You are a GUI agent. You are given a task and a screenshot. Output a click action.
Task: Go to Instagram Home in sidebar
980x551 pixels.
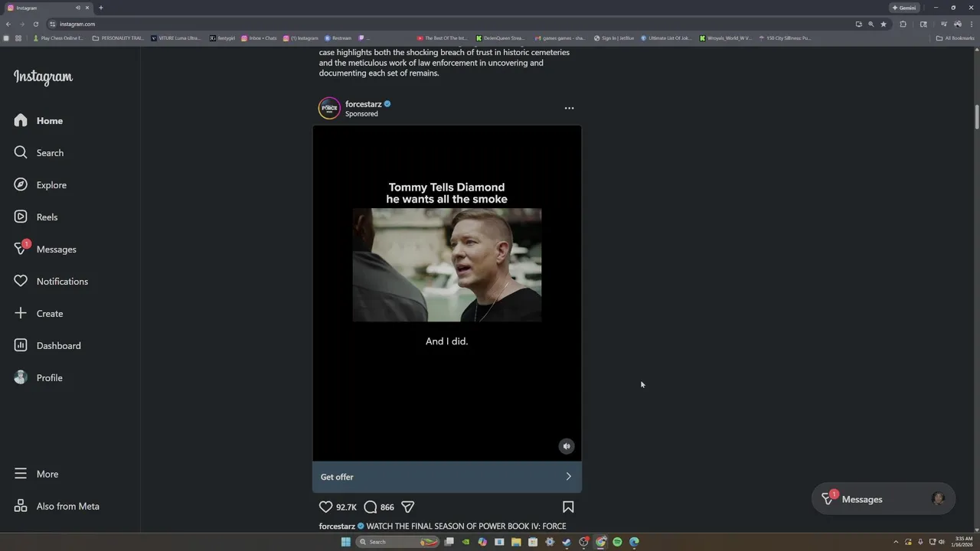(38, 121)
